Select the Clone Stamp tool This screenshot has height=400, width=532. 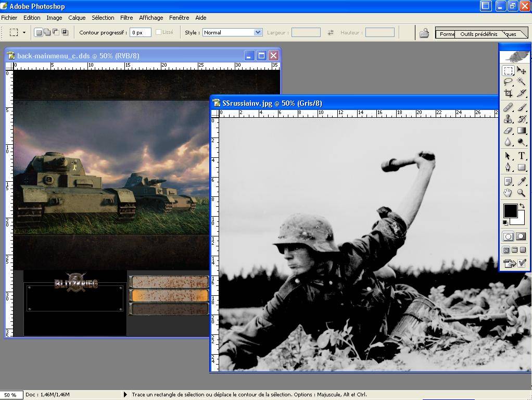pyautogui.click(x=508, y=119)
